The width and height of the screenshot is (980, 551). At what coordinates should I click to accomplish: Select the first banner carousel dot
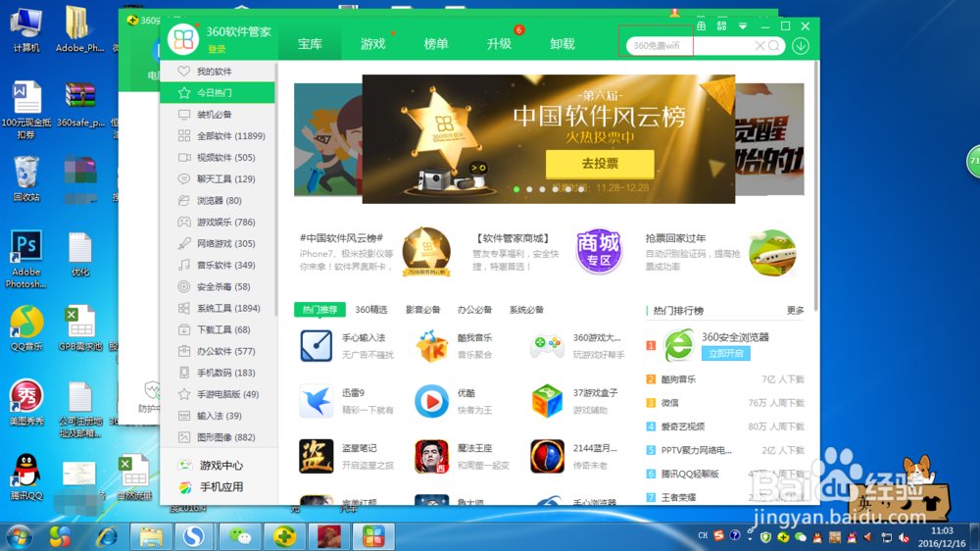[x=516, y=189]
